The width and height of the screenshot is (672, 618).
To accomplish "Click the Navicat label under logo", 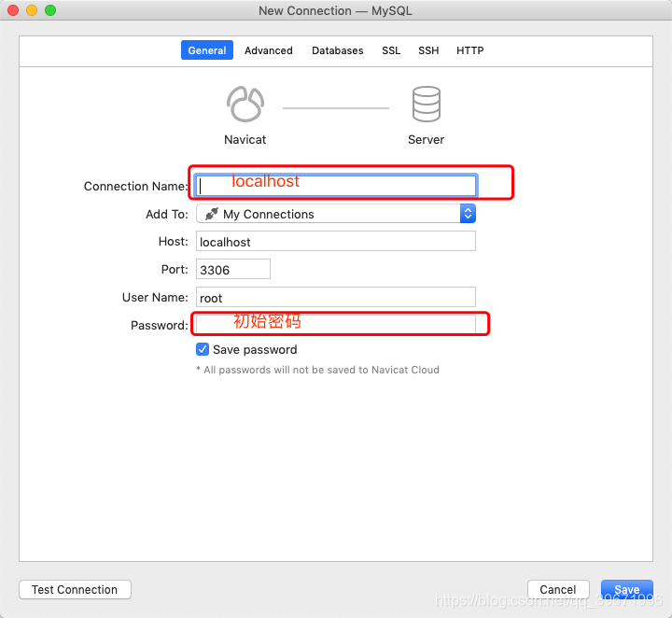I will [x=245, y=140].
